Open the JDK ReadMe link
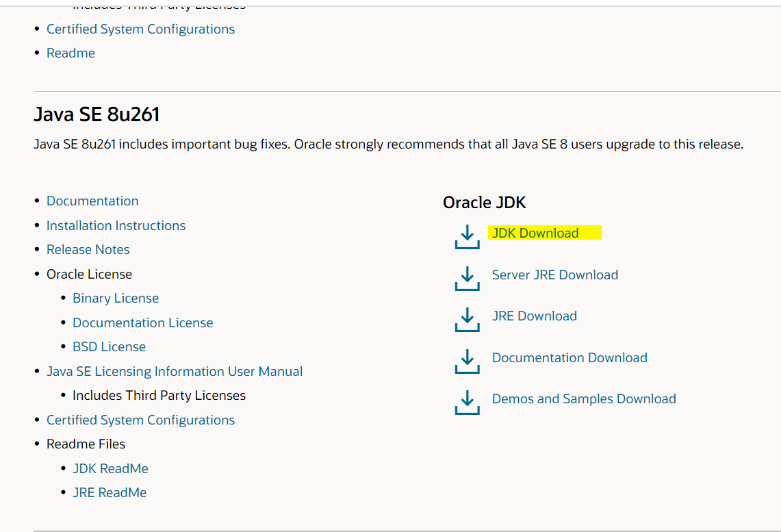This screenshot has height=532, width=781. click(x=111, y=469)
